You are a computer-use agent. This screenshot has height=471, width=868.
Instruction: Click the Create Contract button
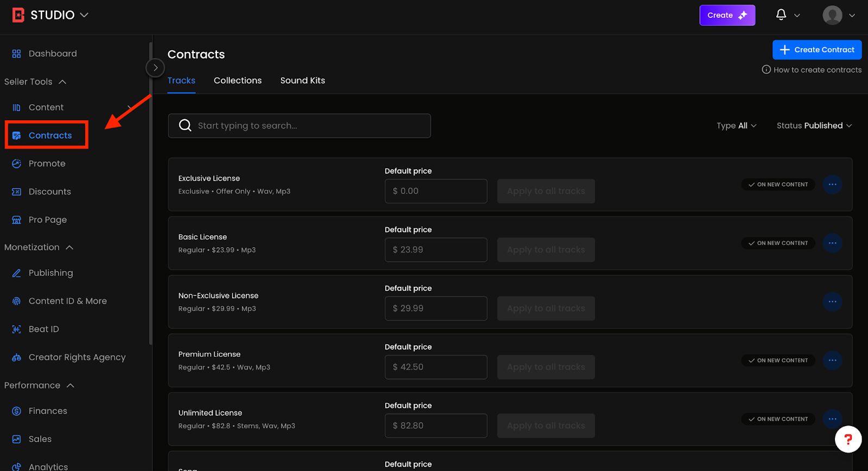click(816, 50)
